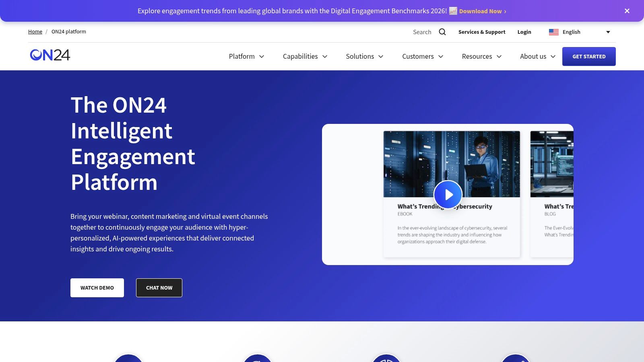Screen dimensions: 644x362
Task: Click the GET STARTED button
Action: [x=589, y=56]
